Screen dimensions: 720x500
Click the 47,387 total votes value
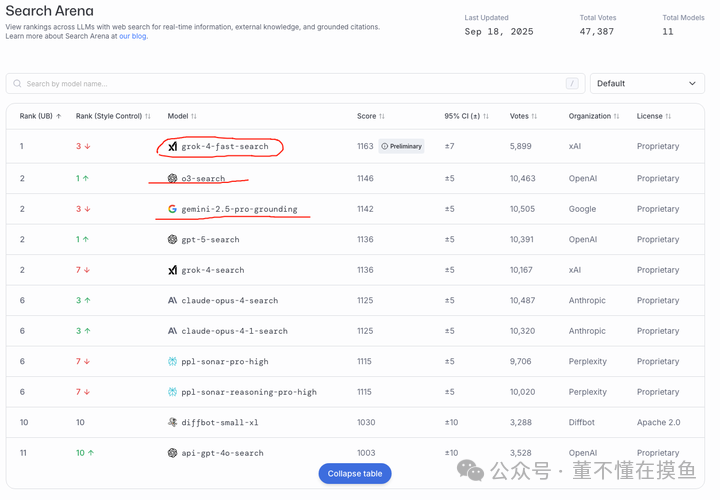pos(596,32)
